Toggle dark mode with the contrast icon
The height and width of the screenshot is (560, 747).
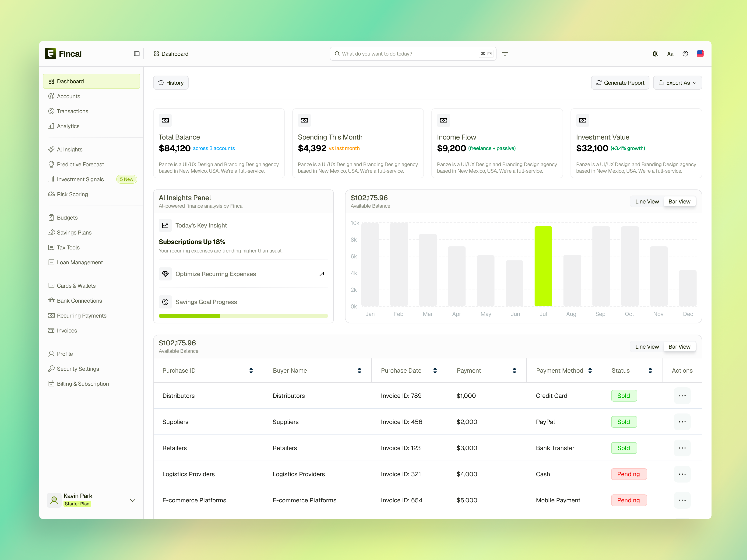(655, 53)
